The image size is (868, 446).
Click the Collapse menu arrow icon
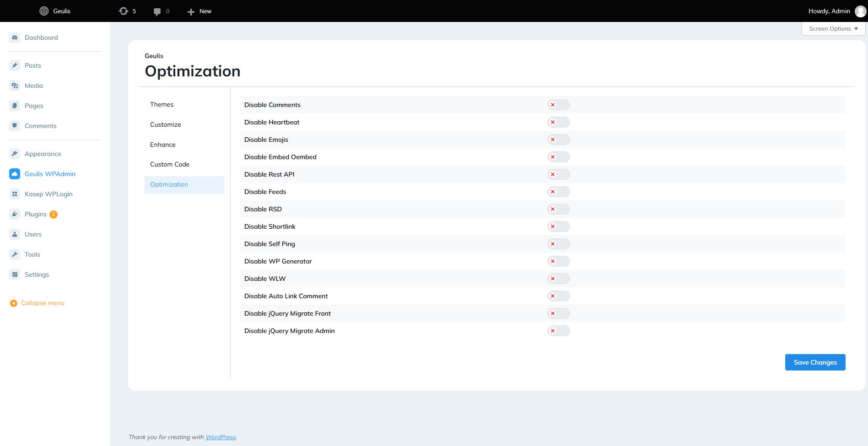(14, 303)
